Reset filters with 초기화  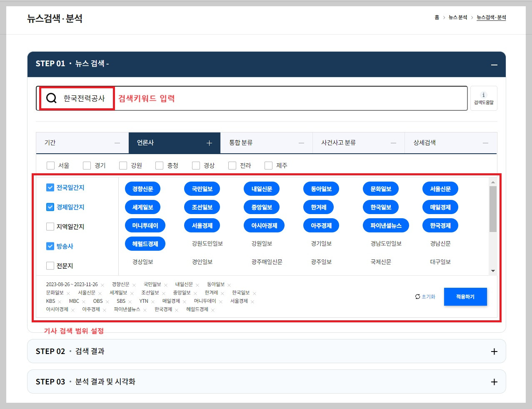(x=425, y=297)
